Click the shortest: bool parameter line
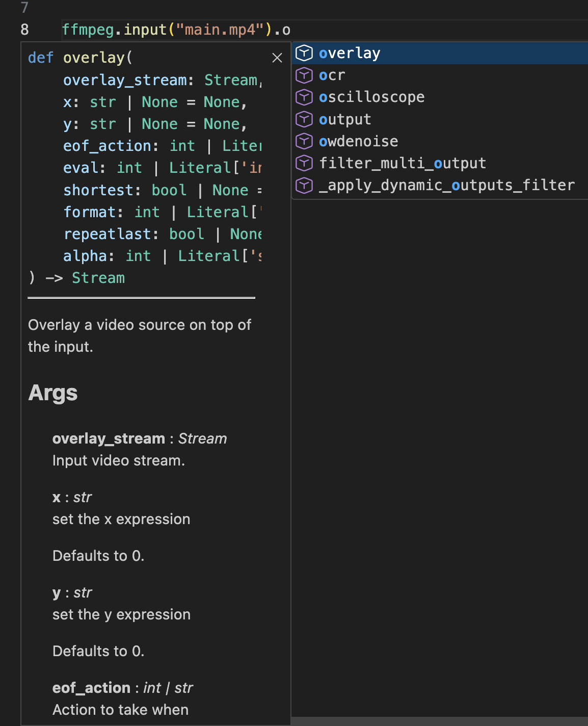Screen dimensions: 588x726 click(163, 190)
